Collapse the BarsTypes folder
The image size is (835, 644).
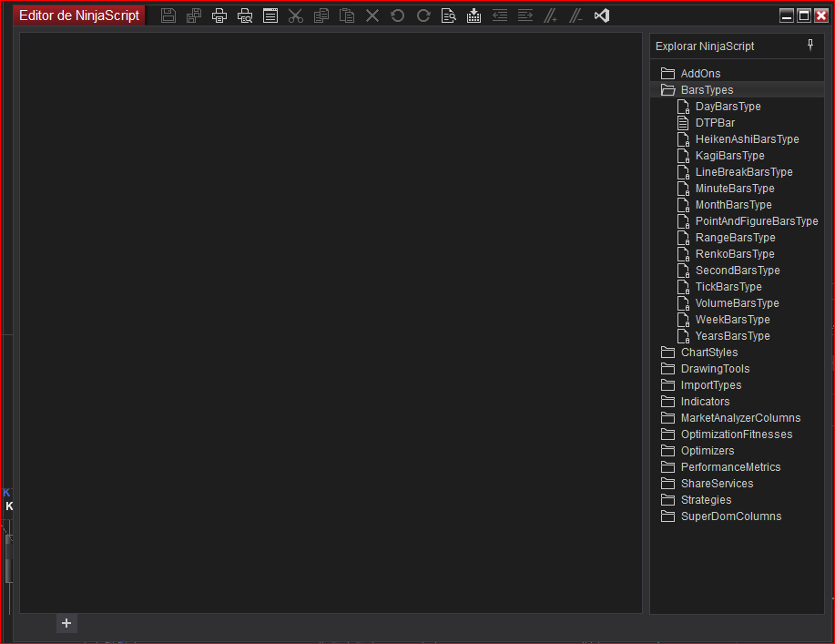pos(698,90)
